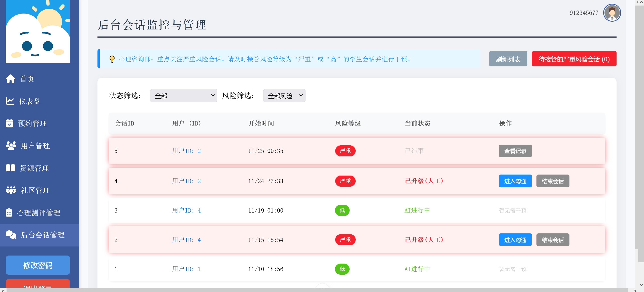Click the 刷新列表 button
Viewport: 644px width, 292px height.
coord(508,59)
